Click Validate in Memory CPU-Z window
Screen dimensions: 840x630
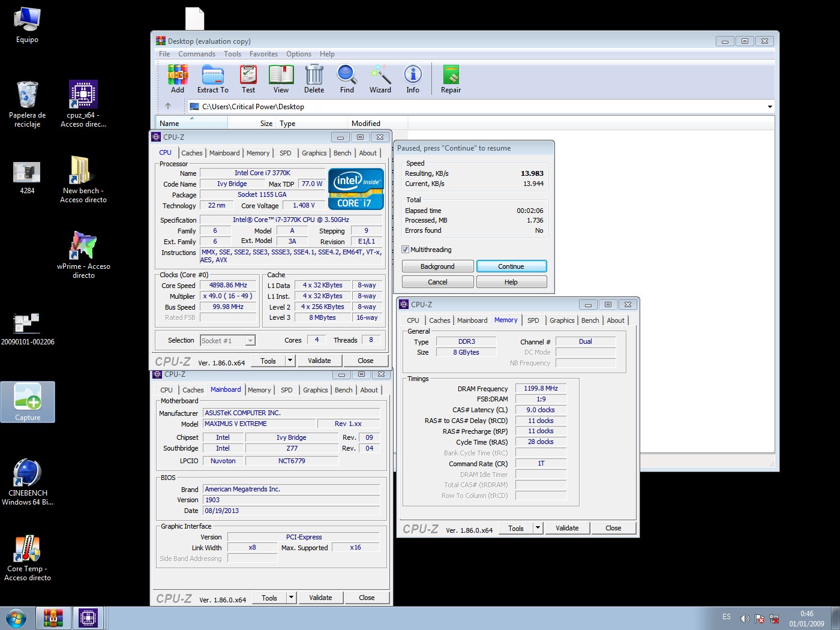pyautogui.click(x=567, y=528)
